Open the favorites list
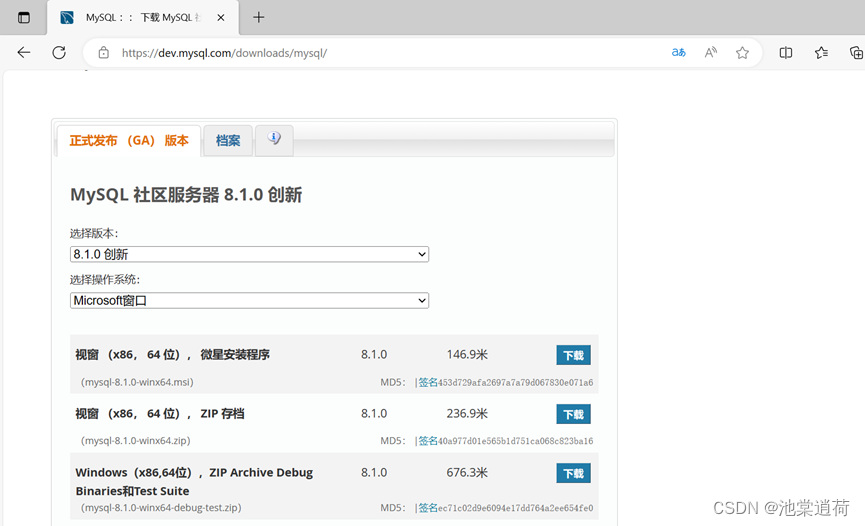Viewport: 865px width, 526px height. [821, 53]
